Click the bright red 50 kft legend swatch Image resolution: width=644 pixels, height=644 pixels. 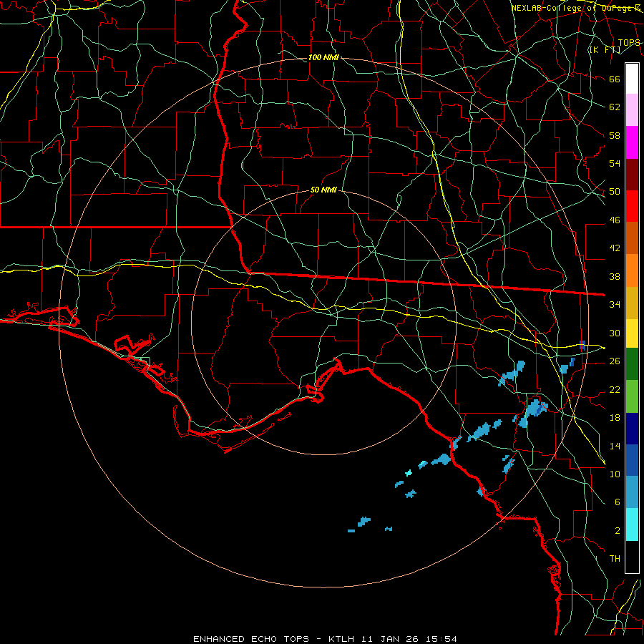(x=632, y=206)
